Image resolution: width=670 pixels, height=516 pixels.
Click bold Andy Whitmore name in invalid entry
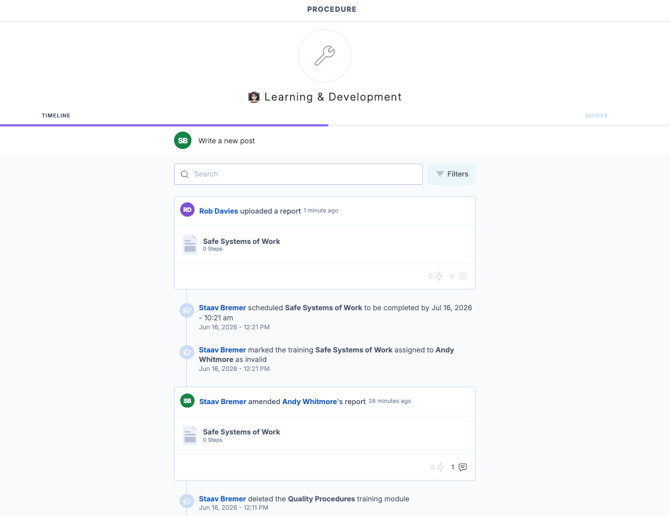(x=326, y=355)
